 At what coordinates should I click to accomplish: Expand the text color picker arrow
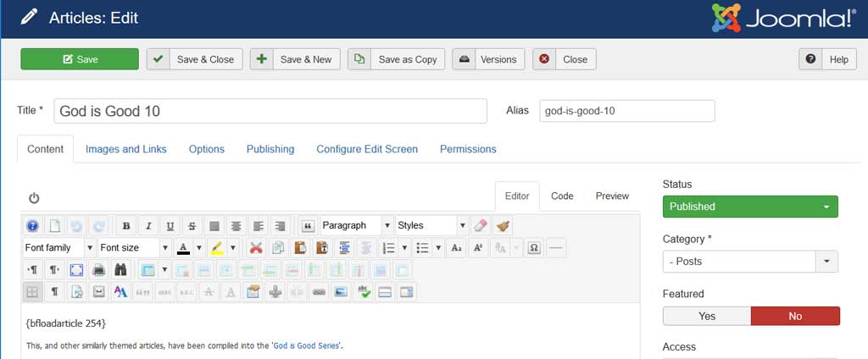tap(198, 248)
